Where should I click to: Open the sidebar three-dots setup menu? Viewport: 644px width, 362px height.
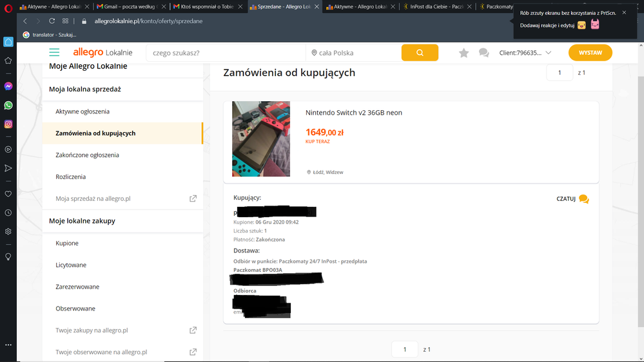[8, 345]
